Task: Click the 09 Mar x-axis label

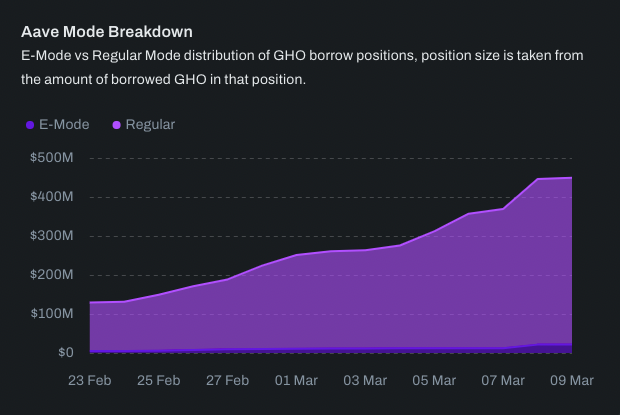Action: click(572, 380)
